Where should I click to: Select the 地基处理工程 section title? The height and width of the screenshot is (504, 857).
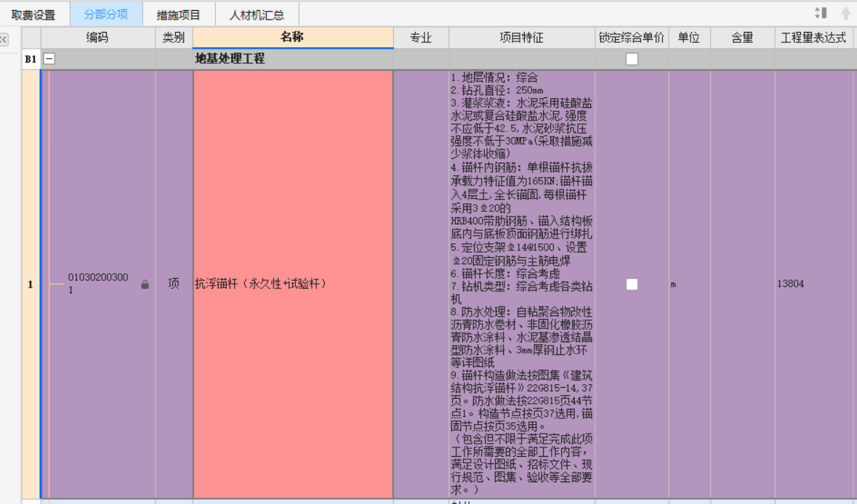(x=230, y=58)
